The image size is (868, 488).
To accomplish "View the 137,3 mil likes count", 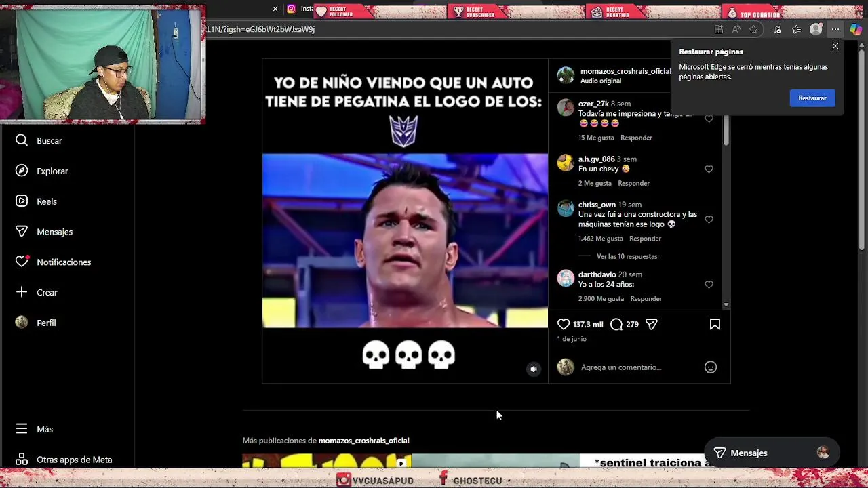I will point(588,325).
